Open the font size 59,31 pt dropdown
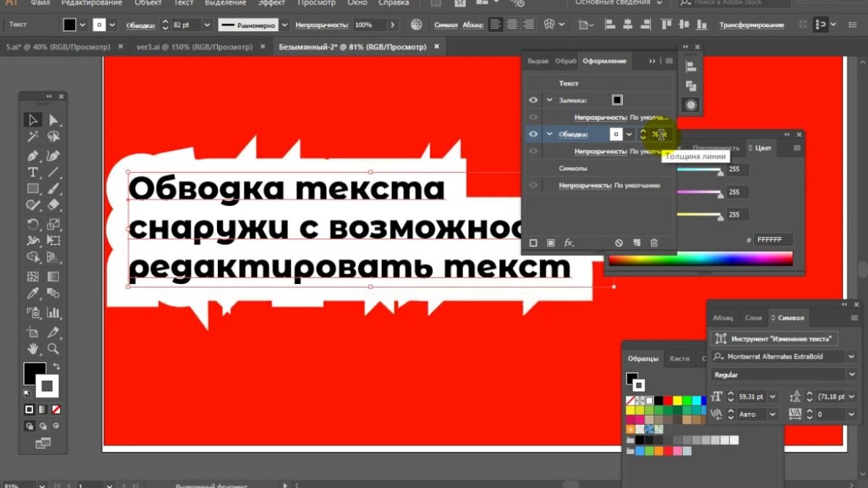 pyautogui.click(x=773, y=397)
